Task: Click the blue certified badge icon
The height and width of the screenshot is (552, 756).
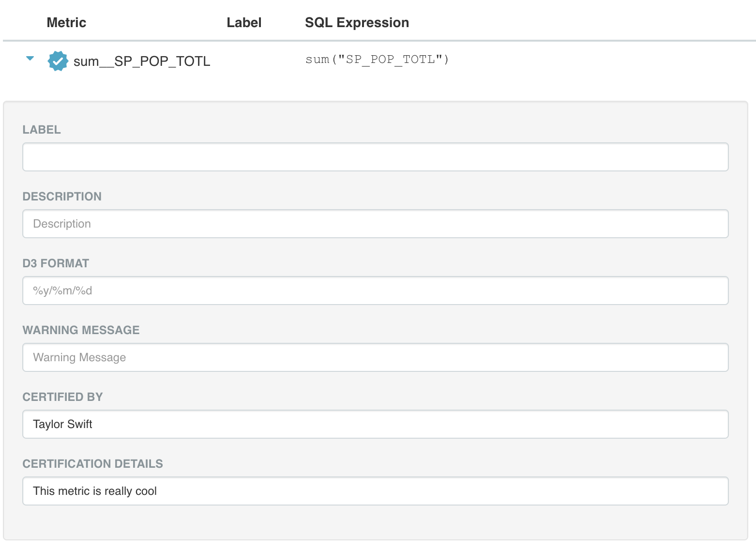Action: point(58,61)
